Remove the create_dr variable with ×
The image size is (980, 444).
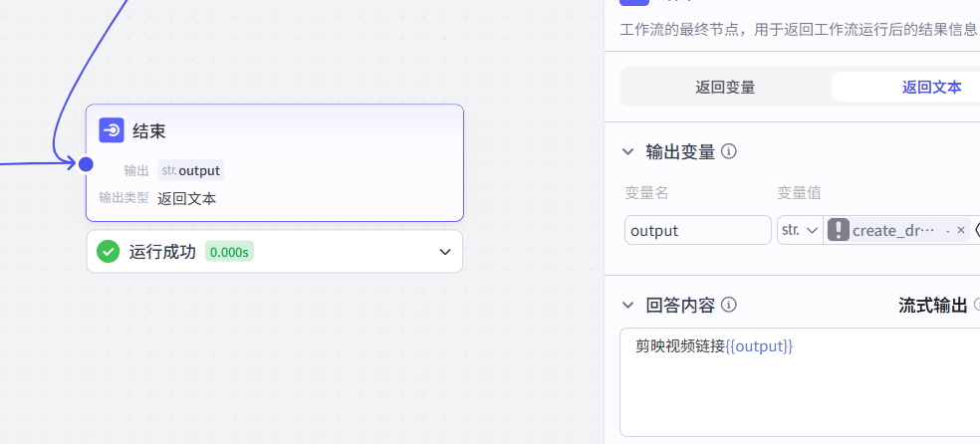(x=961, y=230)
